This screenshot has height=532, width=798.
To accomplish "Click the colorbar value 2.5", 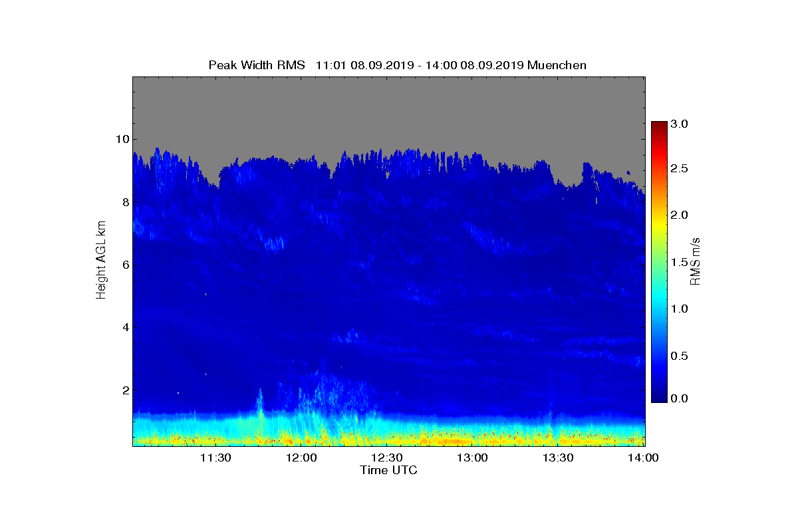I will pyautogui.click(x=679, y=169).
